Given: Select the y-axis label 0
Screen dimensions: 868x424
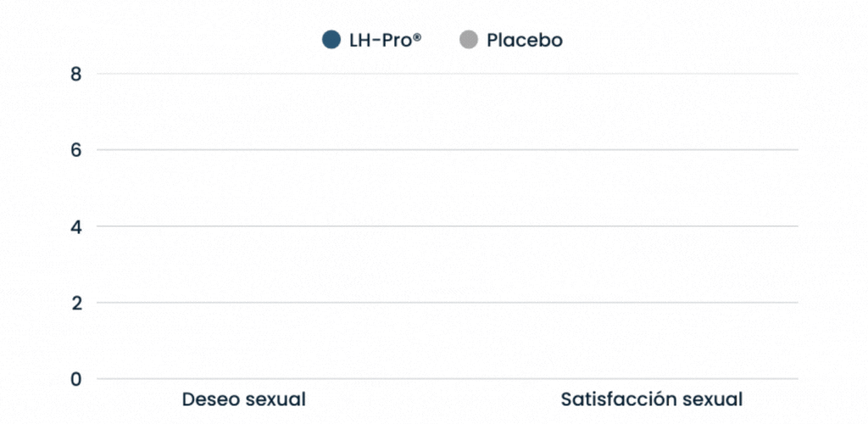Looking at the screenshot, I should 76,379.
